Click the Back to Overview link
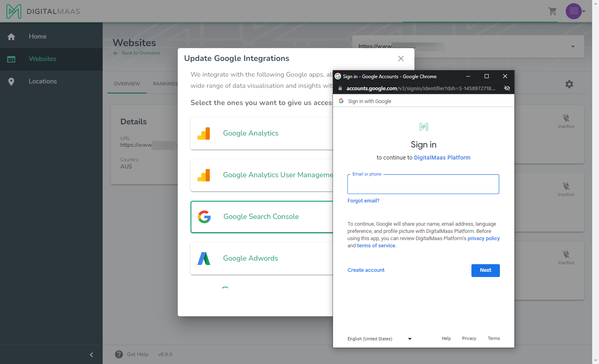Screen dimensions: 599x364 tap(137, 53)
